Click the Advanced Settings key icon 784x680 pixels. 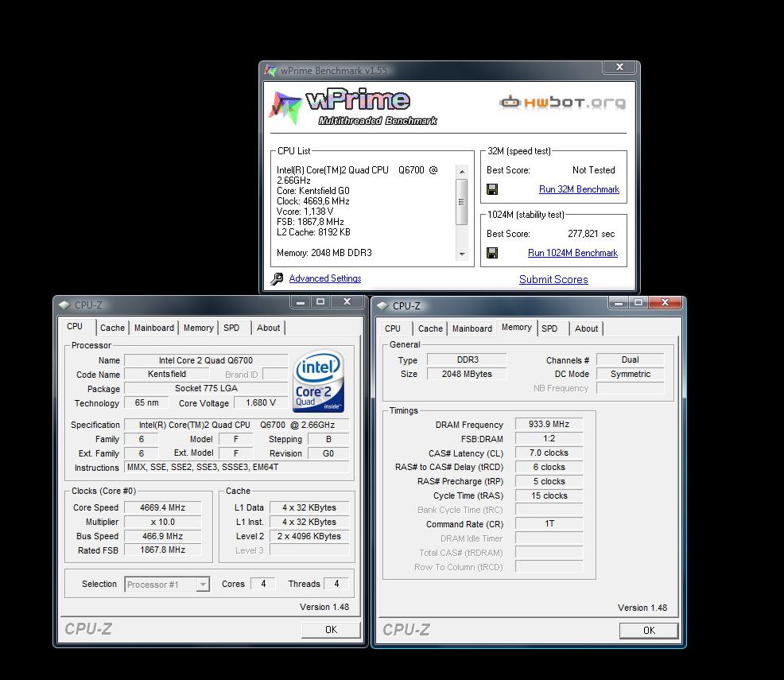[x=277, y=279]
